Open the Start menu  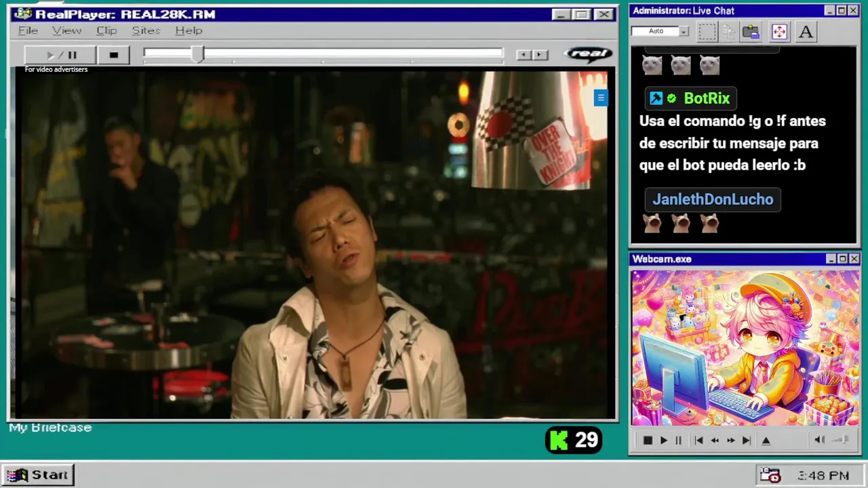click(x=38, y=475)
